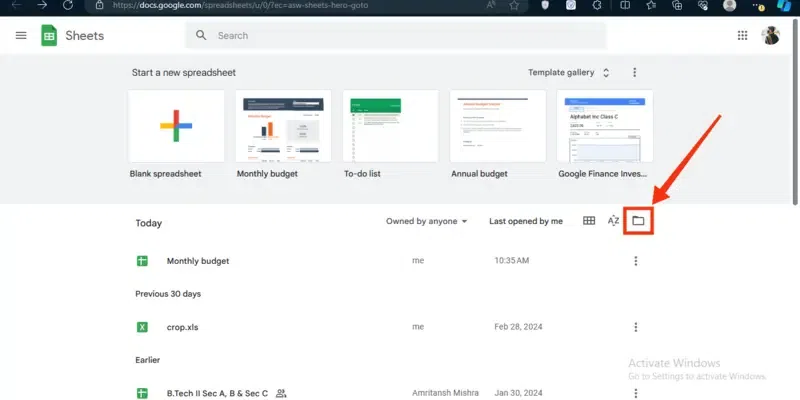Open Template gallery
The width and height of the screenshot is (800, 400).
pyautogui.click(x=561, y=72)
